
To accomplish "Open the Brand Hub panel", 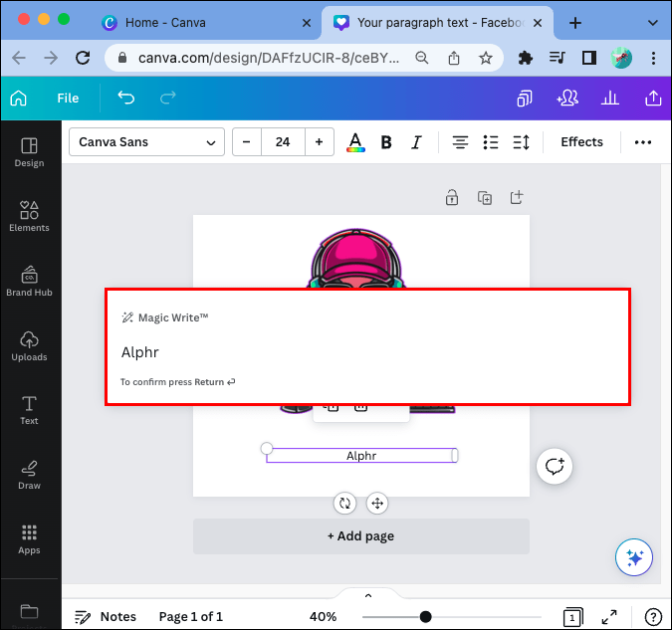I will point(29,282).
